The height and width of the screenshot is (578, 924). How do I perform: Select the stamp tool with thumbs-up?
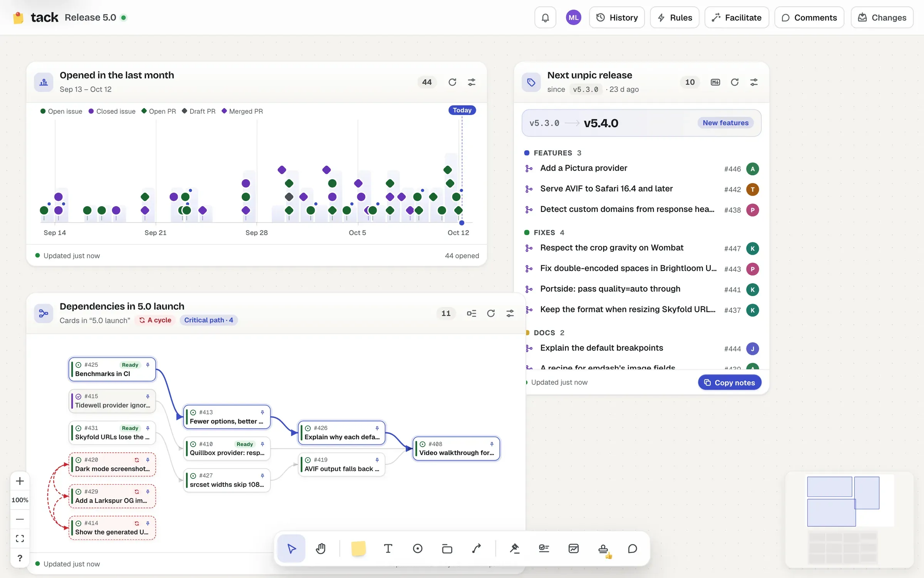(x=603, y=549)
